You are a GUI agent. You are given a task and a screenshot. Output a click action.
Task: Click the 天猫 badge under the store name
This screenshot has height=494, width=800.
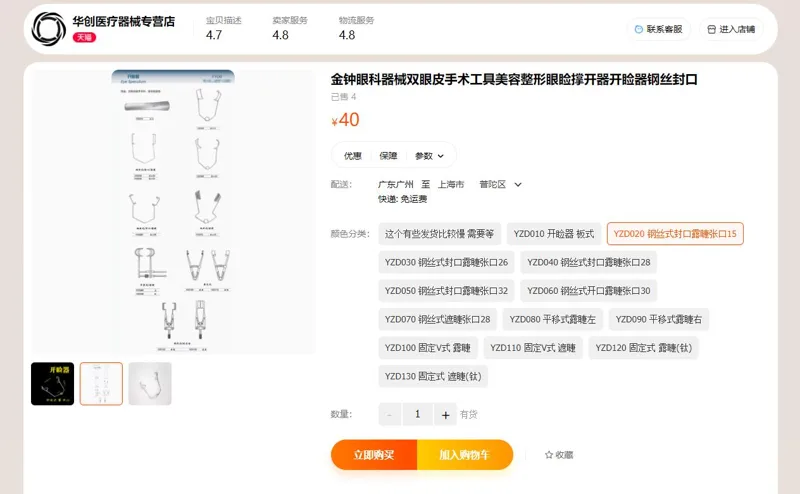pos(84,37)
